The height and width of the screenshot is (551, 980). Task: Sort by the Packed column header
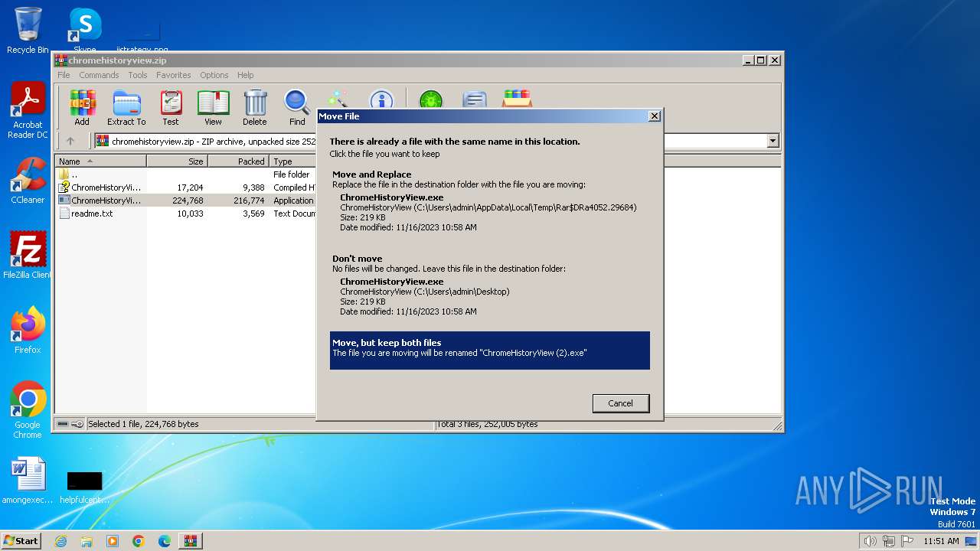click(x=238, y=161)
